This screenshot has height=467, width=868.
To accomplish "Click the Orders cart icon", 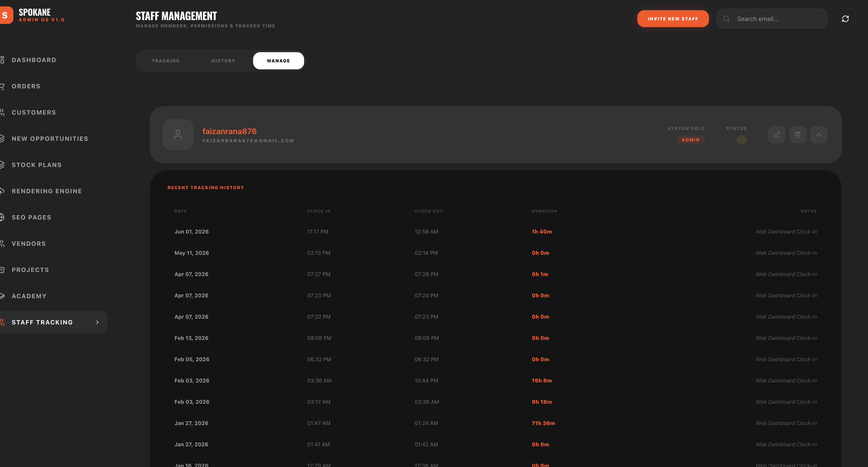I will point(2,86).
